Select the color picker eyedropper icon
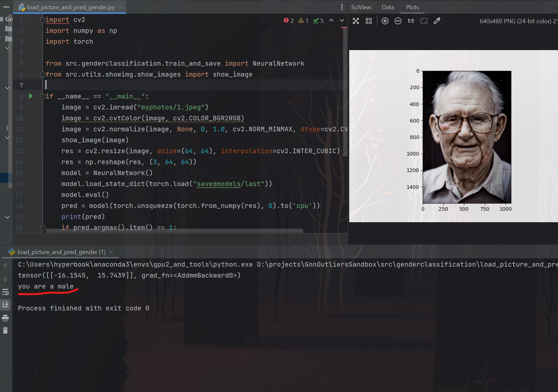 (x=437, y=21)
